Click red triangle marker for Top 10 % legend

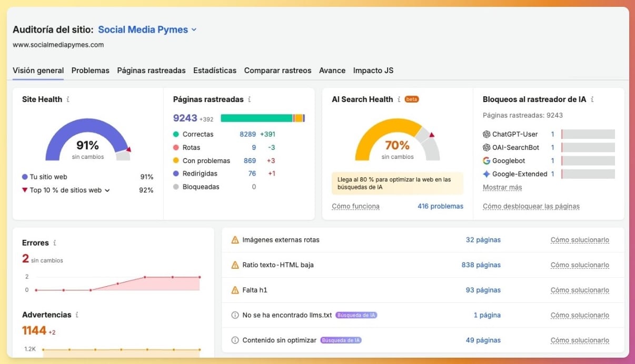pos(25,190)
